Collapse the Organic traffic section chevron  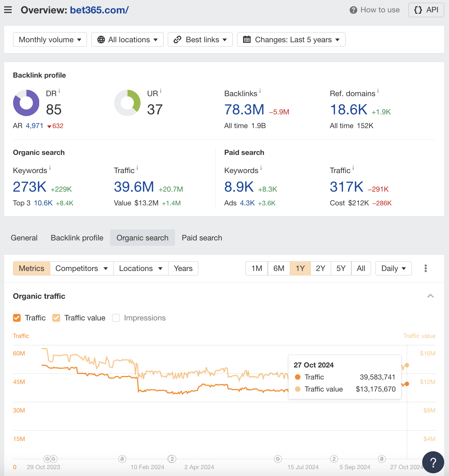click(x=430, y=296)
